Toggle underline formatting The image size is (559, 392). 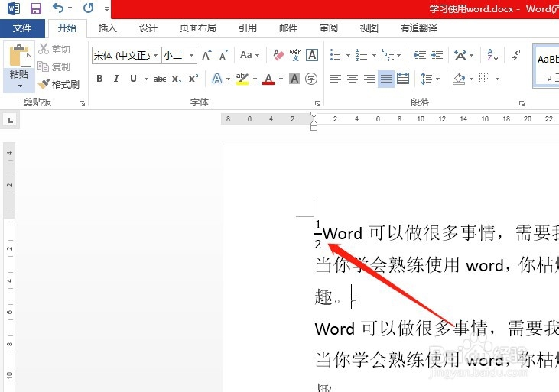[133, 79]
